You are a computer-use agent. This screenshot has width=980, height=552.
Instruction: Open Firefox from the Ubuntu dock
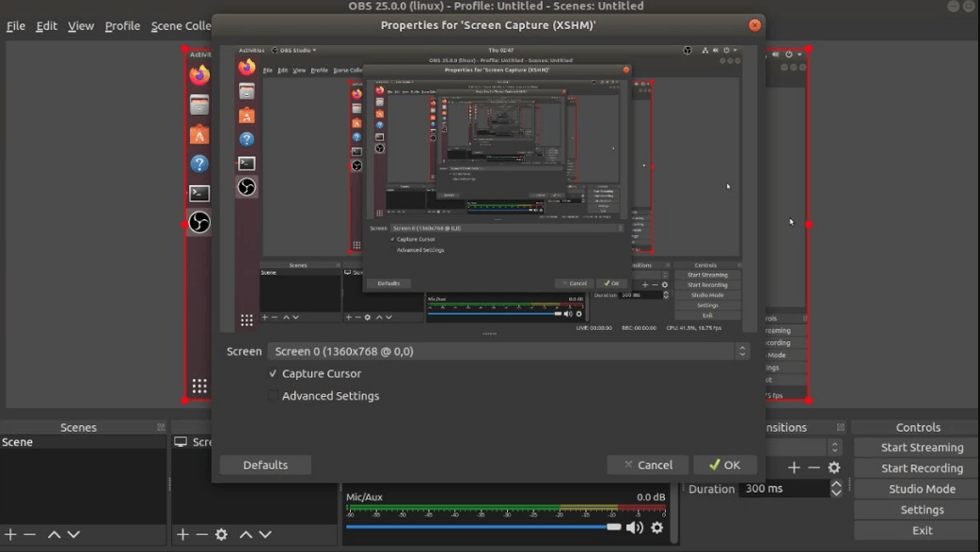[x=199, y=75]
